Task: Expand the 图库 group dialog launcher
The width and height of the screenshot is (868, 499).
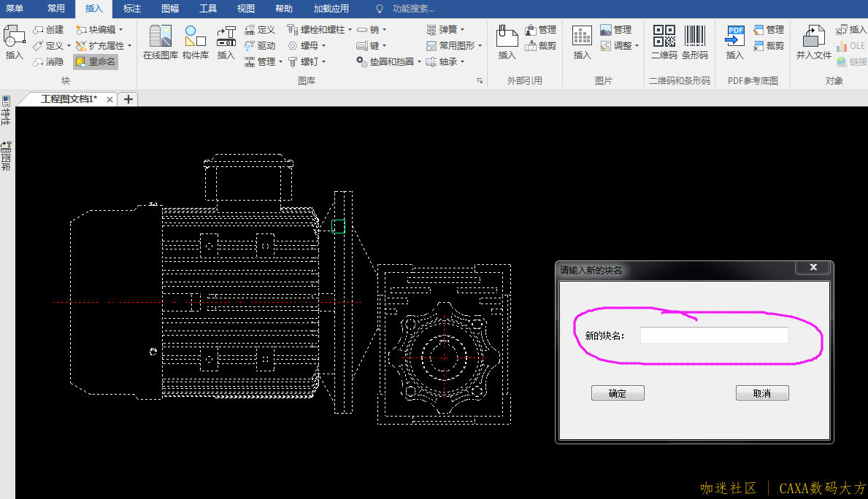Action: (x=480, y=81)
